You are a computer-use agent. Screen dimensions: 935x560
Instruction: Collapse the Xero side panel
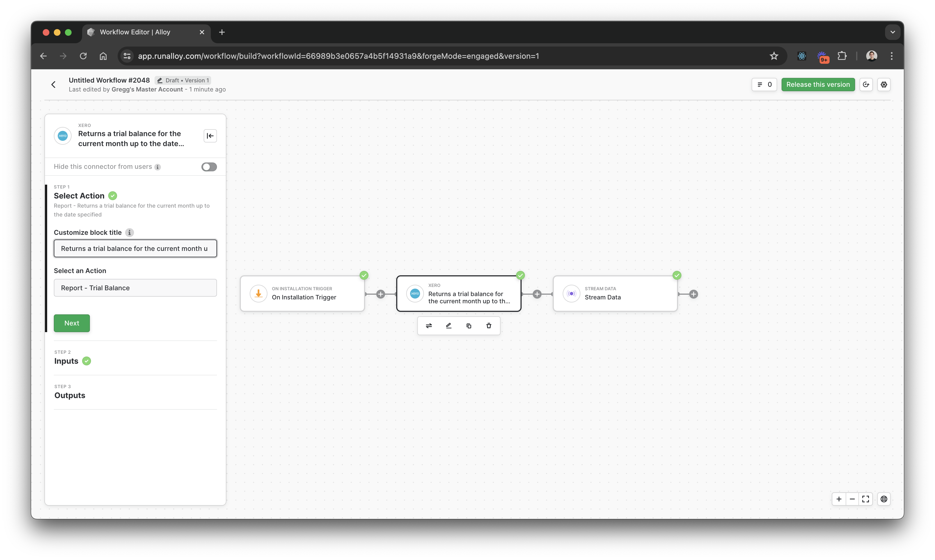click(210, 136)
